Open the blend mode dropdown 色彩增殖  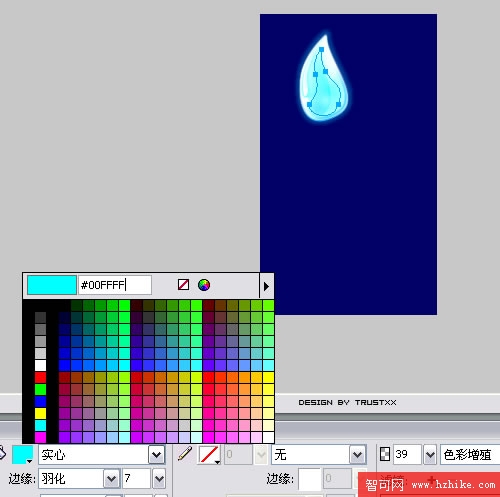(x=470, y=455)
